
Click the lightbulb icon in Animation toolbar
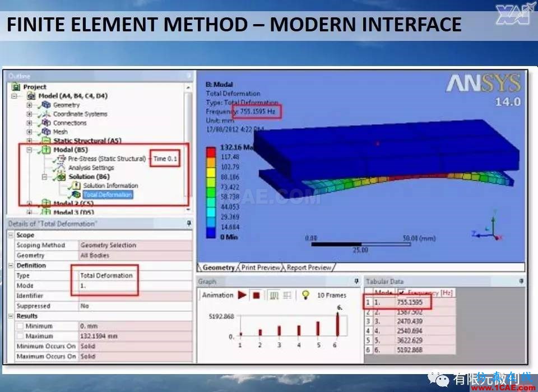(x=305, y=295)
